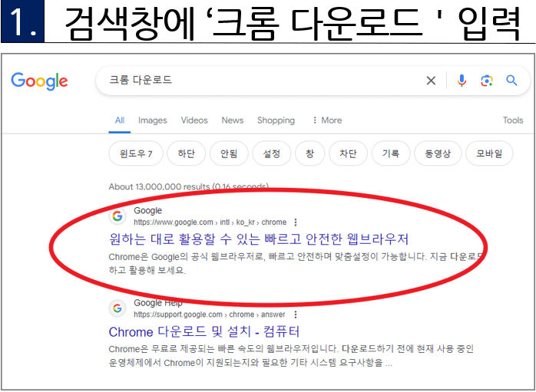The width and height of the screenshot is (536, 392).
Task: Select the 윈도우 7 filter chip
Action: pyautogui.click(x=136, y=153)
